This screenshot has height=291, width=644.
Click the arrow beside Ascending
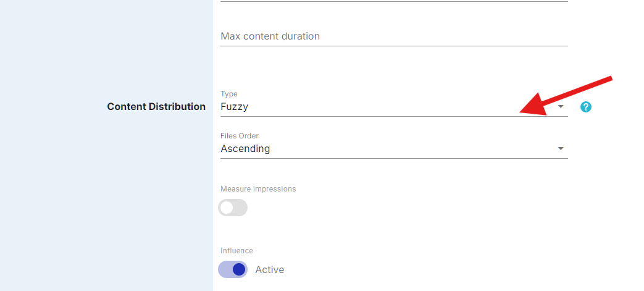[561, 148]
